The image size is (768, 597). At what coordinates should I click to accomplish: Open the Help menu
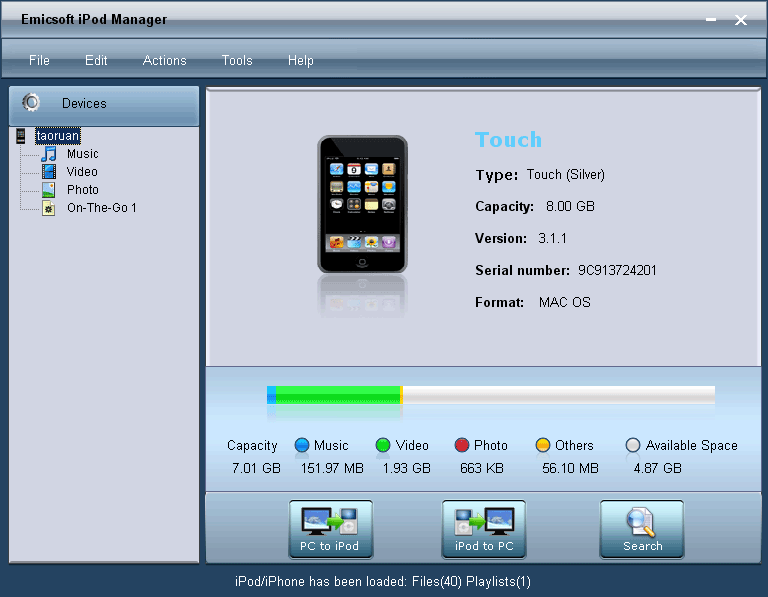[x=301, y=61]
